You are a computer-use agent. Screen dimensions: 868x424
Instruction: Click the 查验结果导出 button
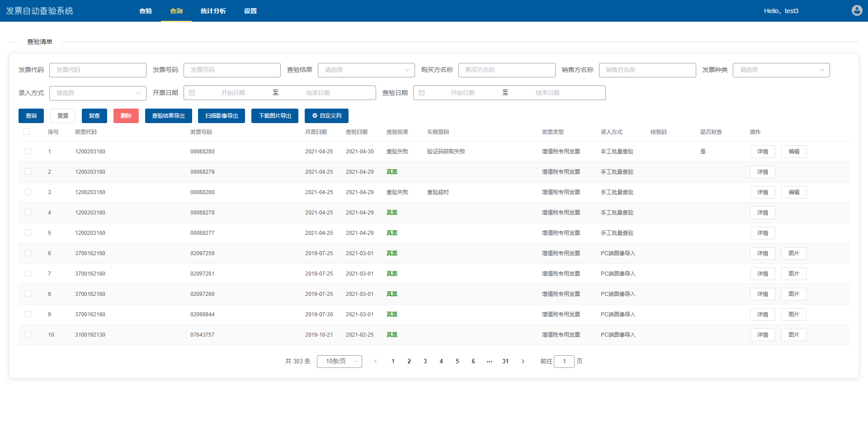pos(168,116)
